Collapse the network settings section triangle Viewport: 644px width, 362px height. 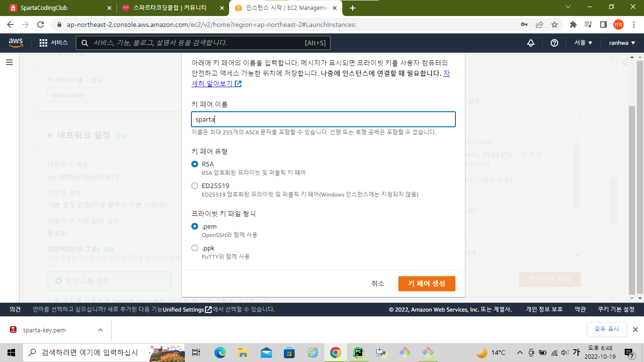(x=50, y=136)
